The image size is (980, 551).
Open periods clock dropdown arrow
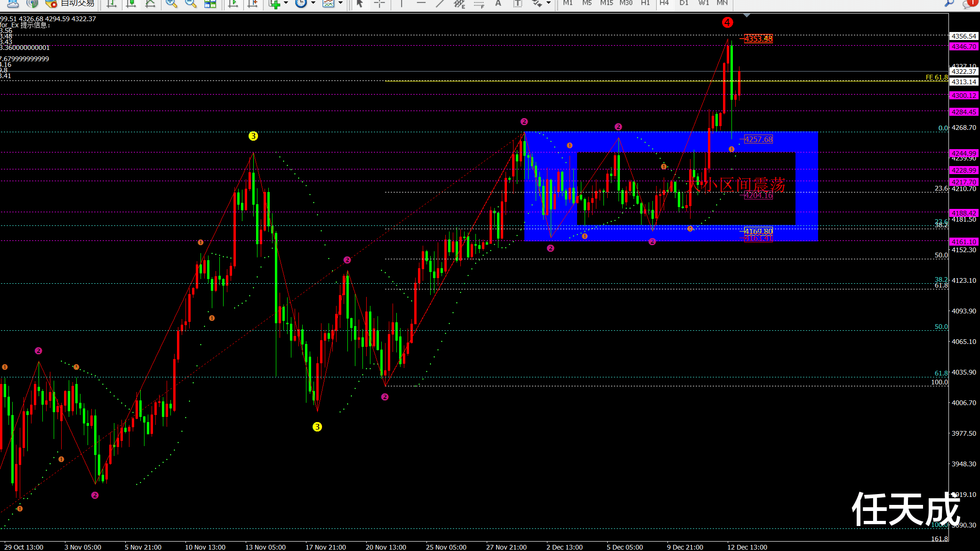point(313,3)
